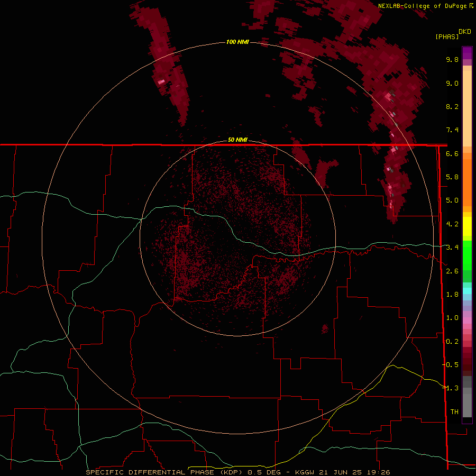This screenshot has height=476, width=476.
Task: Click the 9.8 value on color scale
Action: pyautogui.click(x=452, y=59)
